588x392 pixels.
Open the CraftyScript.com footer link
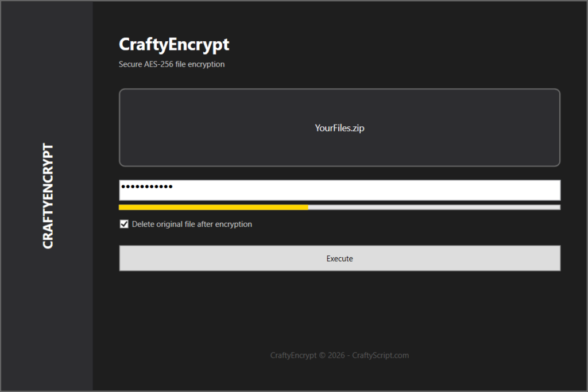tap(380, 355)
